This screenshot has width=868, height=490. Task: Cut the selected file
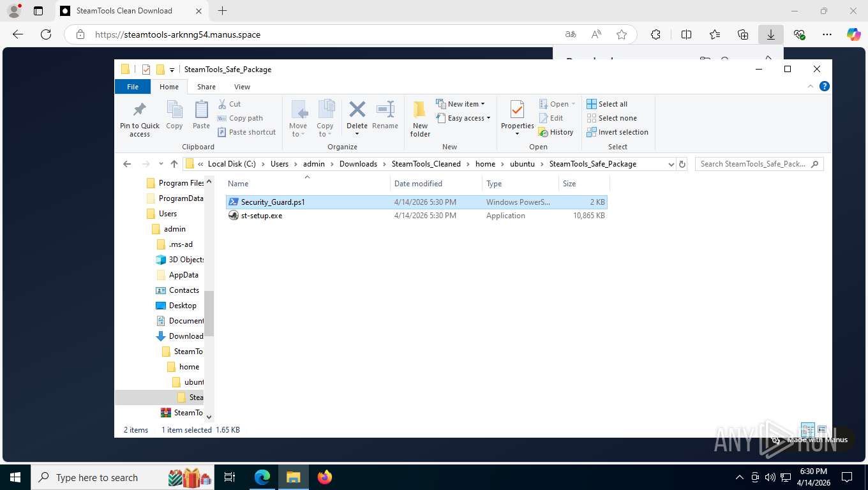coord(229,104)
